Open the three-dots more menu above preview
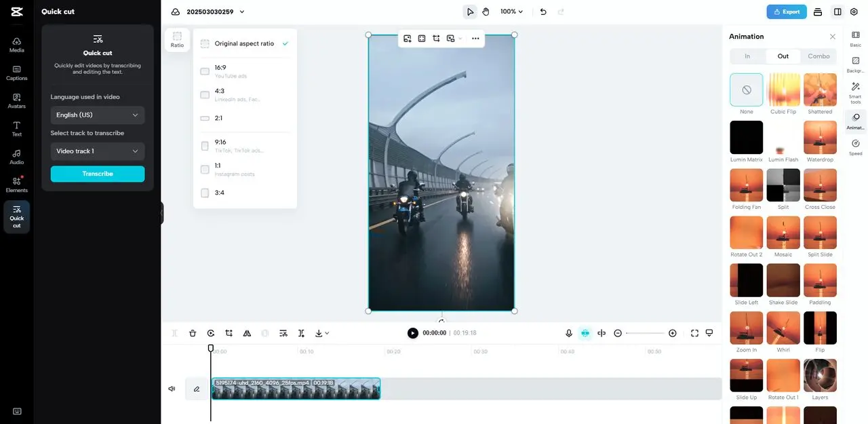Screen dimensions: 868x424 click(x=475, y=39)
